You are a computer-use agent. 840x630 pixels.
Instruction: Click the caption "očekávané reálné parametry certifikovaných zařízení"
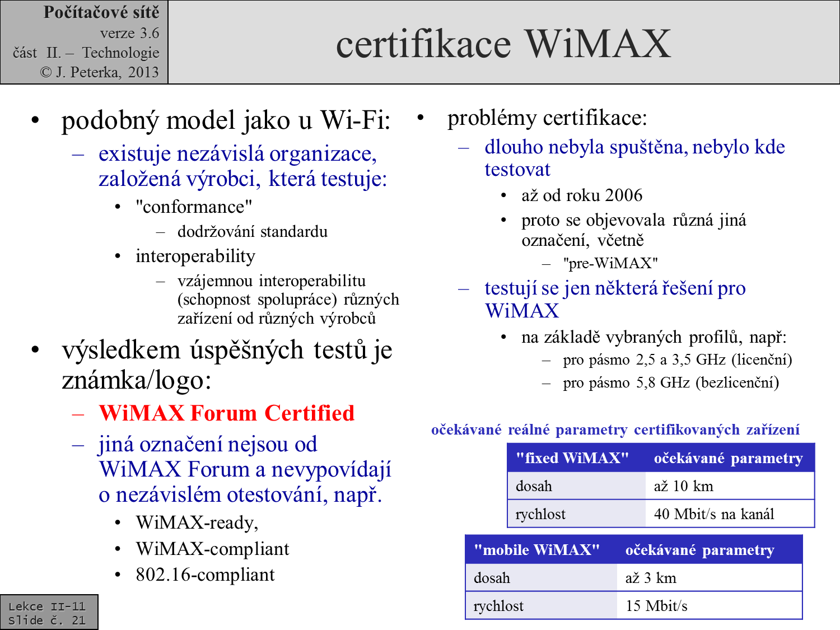(615, 430)
